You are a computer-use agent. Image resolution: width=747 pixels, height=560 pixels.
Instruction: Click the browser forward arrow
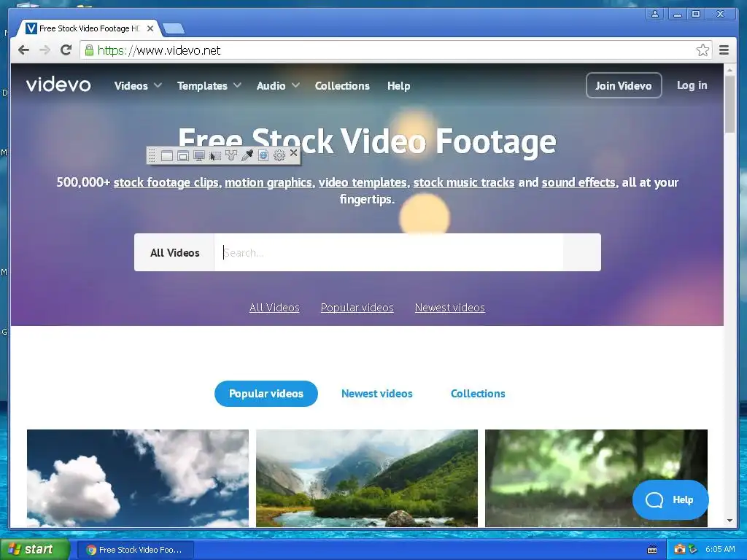[44, 50]
